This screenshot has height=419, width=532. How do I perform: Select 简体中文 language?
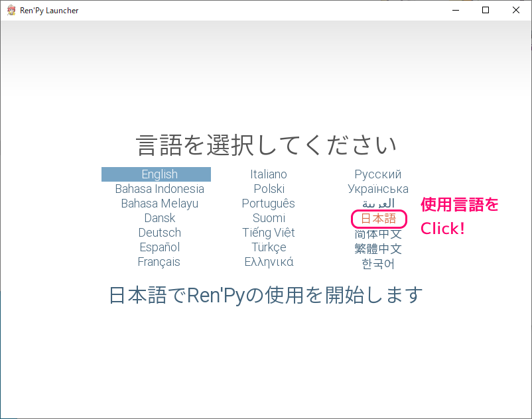378,234
